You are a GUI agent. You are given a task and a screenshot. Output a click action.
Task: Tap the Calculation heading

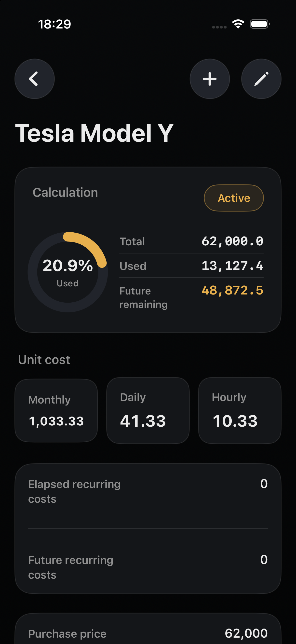pyautogui.click(x=65, y=193)
